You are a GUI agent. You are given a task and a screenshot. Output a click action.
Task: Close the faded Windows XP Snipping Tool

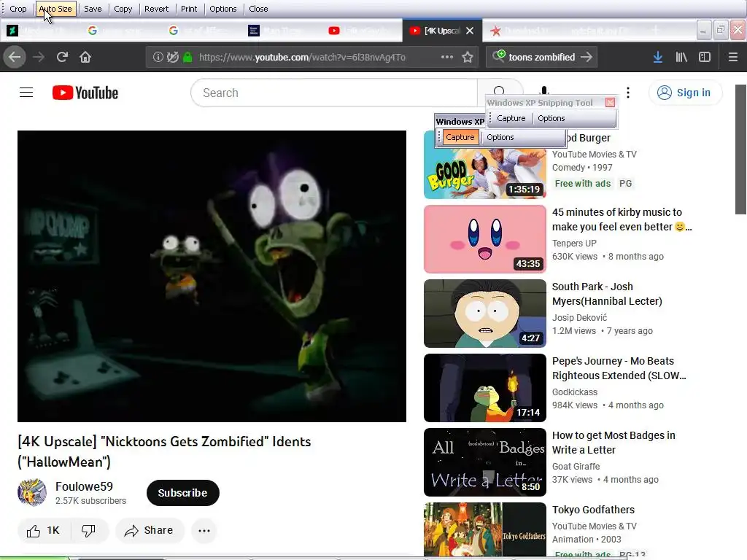point(610,102)
